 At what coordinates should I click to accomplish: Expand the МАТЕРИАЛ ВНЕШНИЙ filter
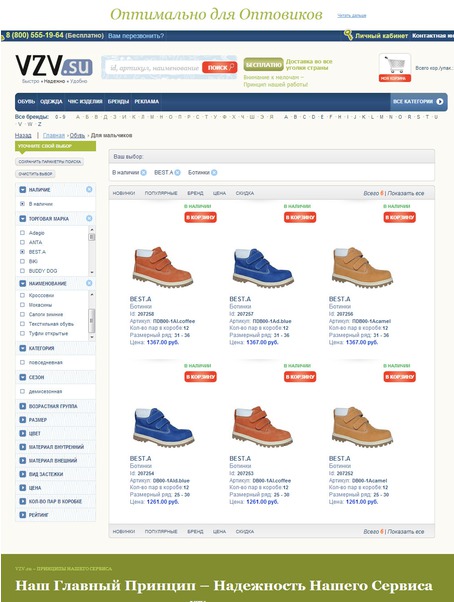coord(23,460)
